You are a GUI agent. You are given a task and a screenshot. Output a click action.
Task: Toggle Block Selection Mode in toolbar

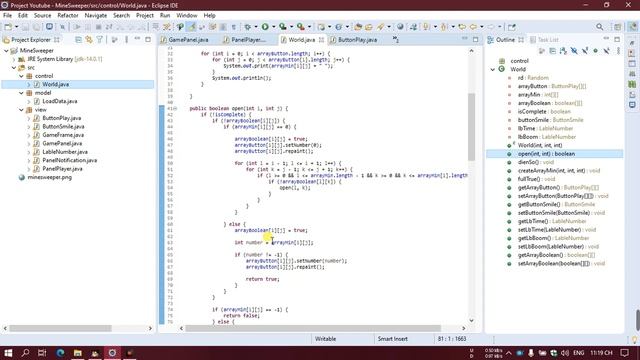[223, 27]
